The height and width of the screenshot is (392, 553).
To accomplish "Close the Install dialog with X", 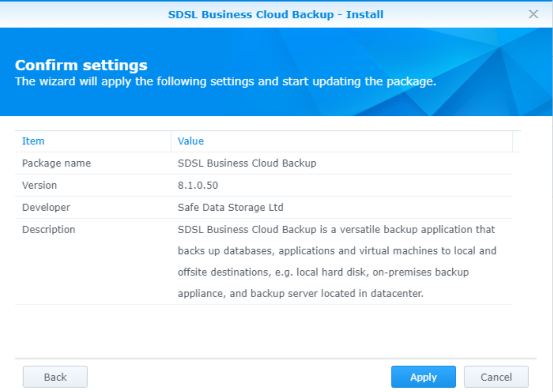I will (533, 14).
